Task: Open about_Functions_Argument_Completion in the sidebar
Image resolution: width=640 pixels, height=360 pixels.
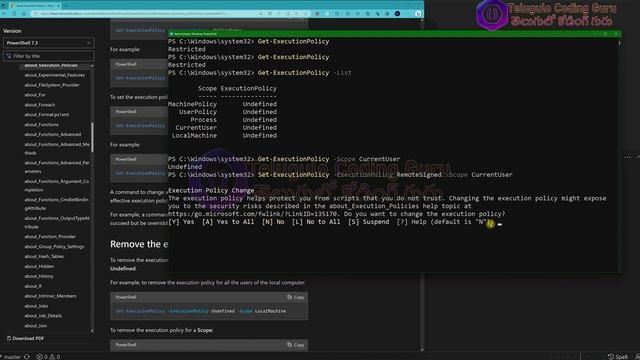Action: tap(57, 185)
